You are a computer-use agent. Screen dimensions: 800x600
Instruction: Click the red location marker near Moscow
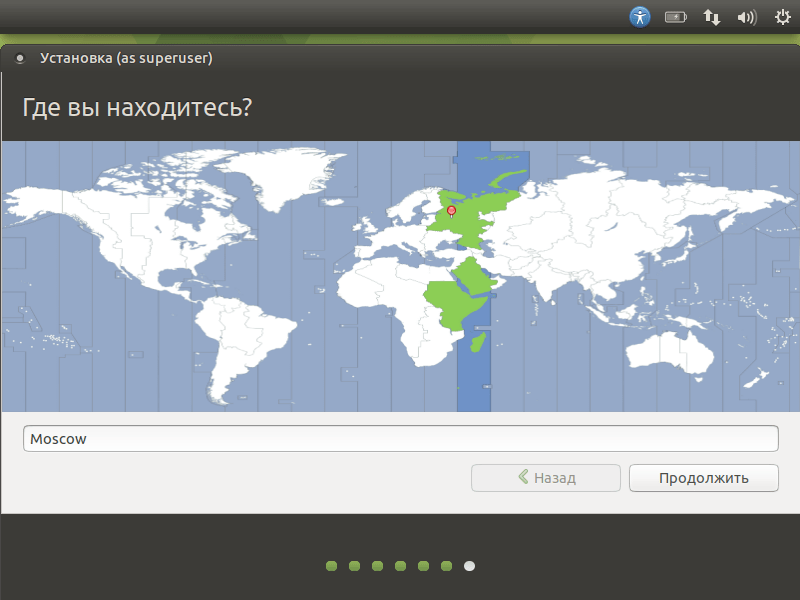(x=451, y=212)
